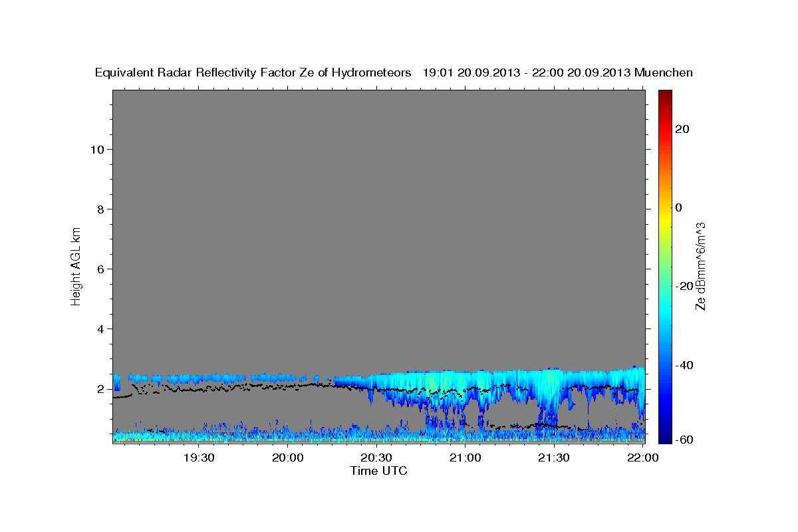Click the '20:00' time tick label

pyautogui.click(x=288, y=458)
